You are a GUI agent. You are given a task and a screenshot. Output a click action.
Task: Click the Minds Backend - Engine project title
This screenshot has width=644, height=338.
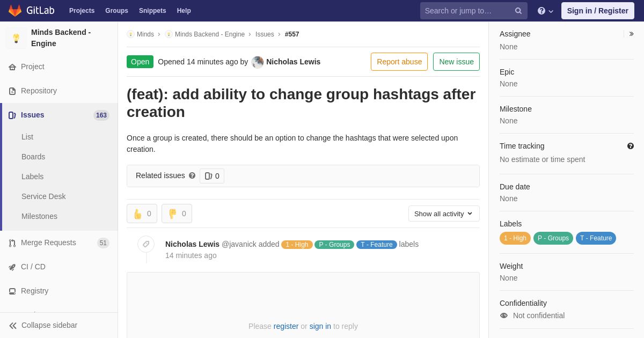click(x=61, y=38)
